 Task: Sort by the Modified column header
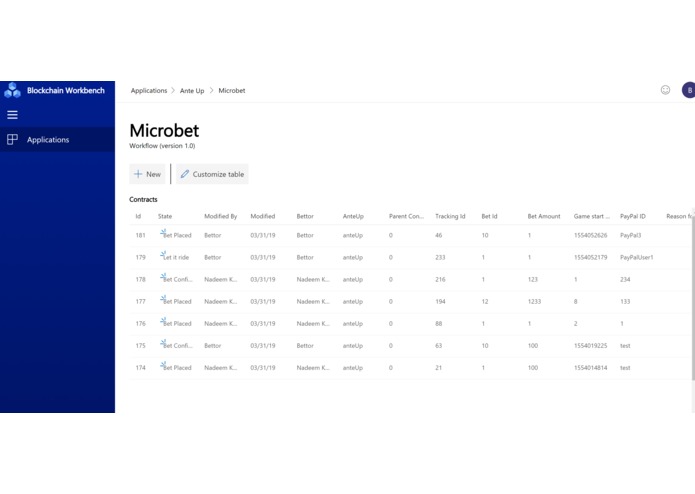coord(263,216)
